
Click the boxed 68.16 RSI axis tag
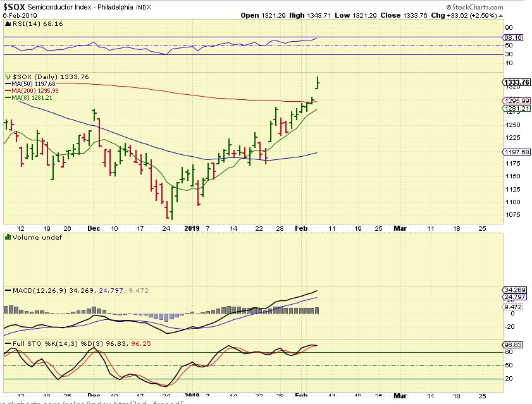click(x=512, y=38)
